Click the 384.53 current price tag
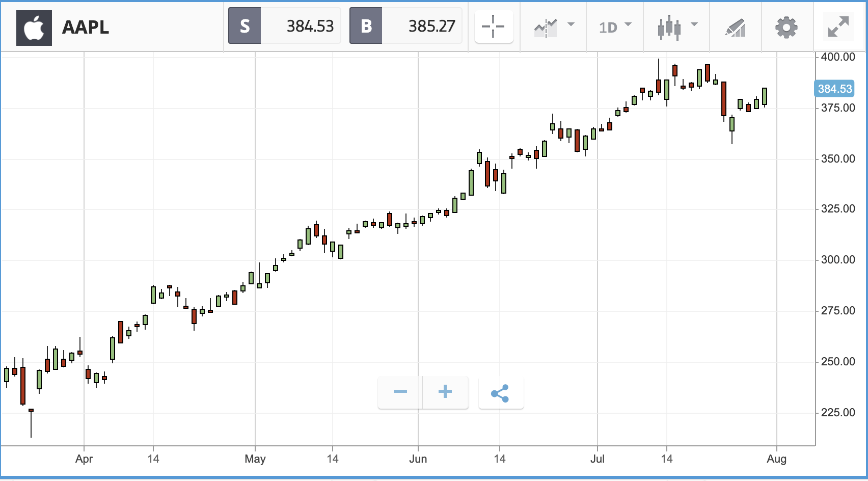 (x=835, y=89)
